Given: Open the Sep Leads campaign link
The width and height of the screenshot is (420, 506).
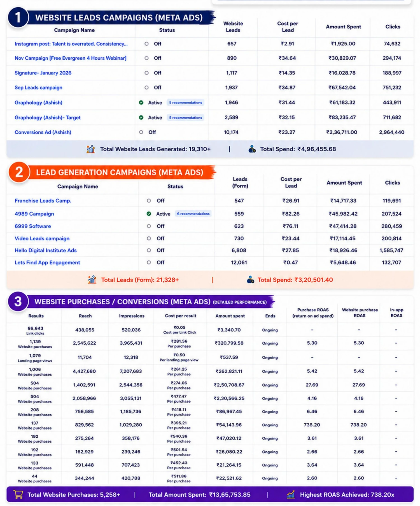Looking at the screenshot, I should [x=38, y=87].
